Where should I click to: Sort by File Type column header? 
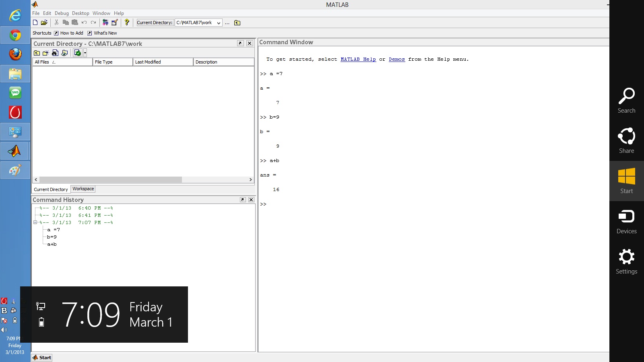pyautogui.click(x=113, y=62)
